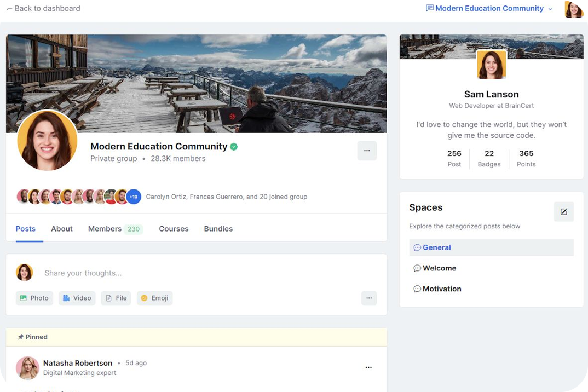This screenshot has width=588, height=392.
Task: Open the pinned post's three-dot menu
Action: (368, 367)
